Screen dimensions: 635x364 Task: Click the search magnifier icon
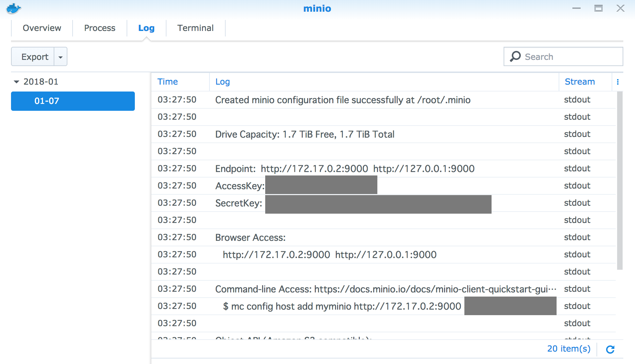[x=515, y=56]
